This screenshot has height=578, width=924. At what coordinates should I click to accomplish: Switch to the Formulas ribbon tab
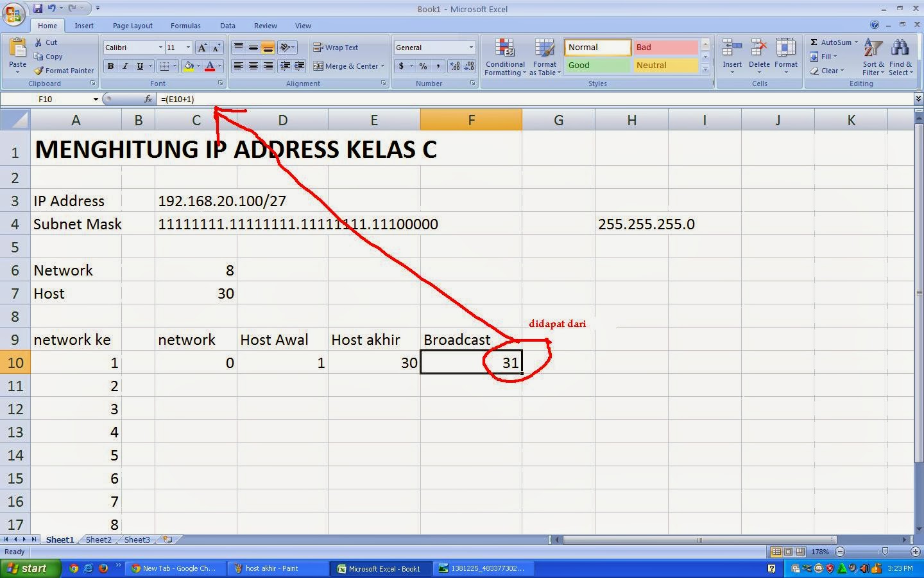point(185,26)
